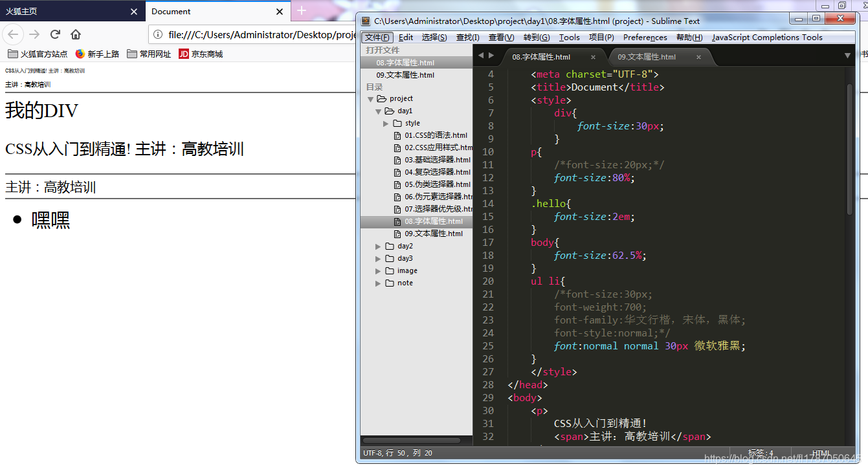Click the previous tab arrow in Sublime

click(480, 56)
